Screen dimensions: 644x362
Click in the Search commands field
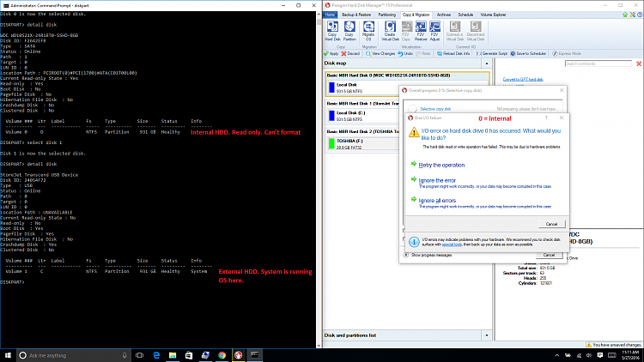pyautogui.click(x=598, y=63)
